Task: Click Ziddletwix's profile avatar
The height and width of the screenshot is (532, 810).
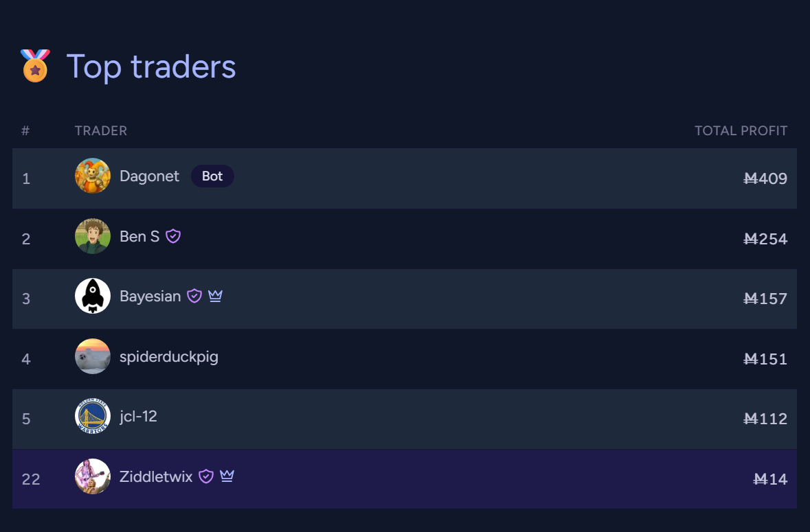Action: pos(93,477)
